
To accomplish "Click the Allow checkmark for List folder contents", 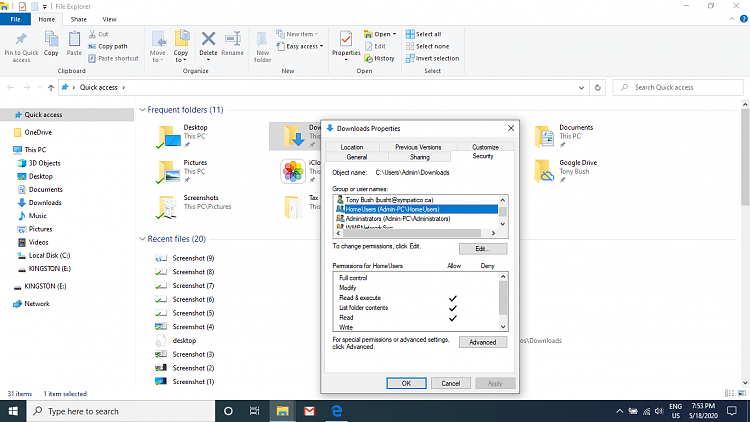I will [452, 308].
